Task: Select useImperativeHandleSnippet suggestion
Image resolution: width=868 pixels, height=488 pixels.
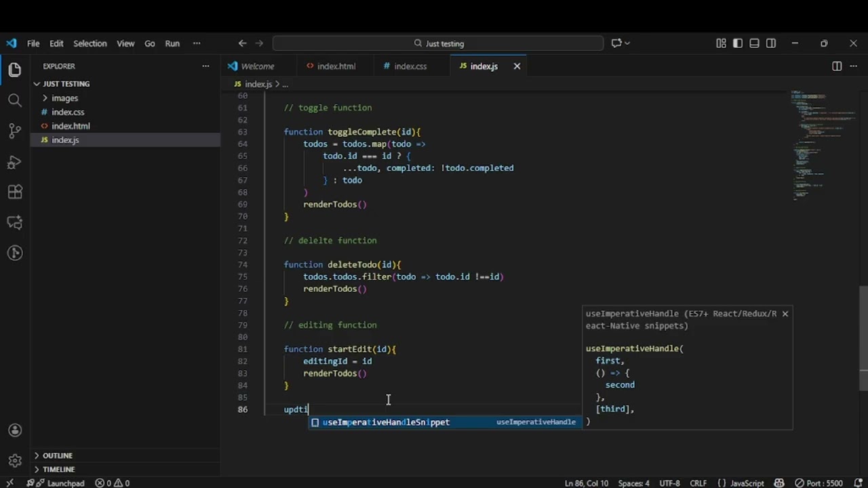Action: [445, 422]
